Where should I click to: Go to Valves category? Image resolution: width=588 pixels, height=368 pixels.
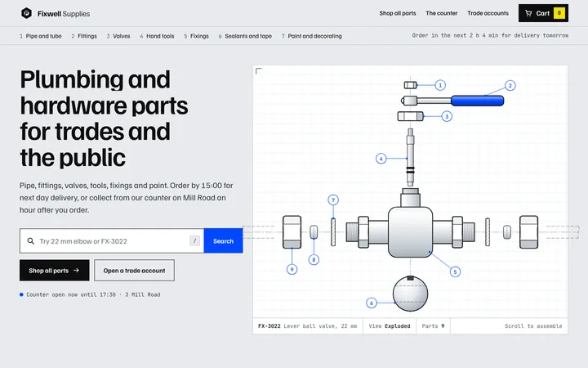(x=118, y=36)
